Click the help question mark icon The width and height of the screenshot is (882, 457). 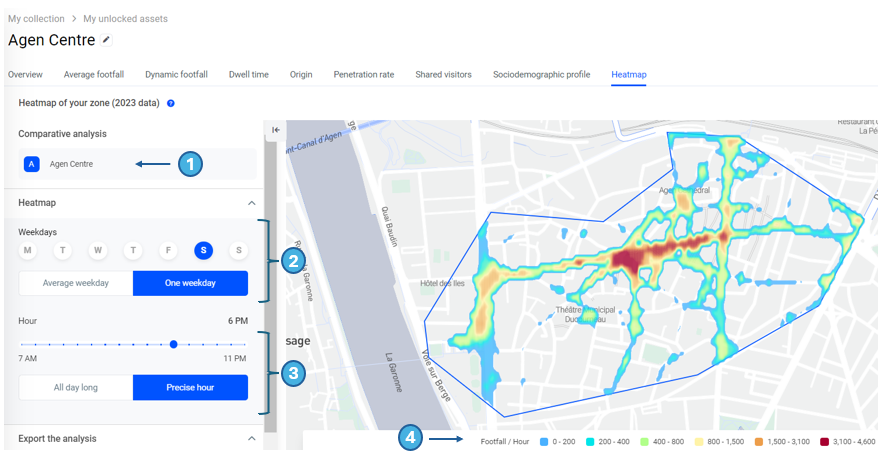point(171,103)
